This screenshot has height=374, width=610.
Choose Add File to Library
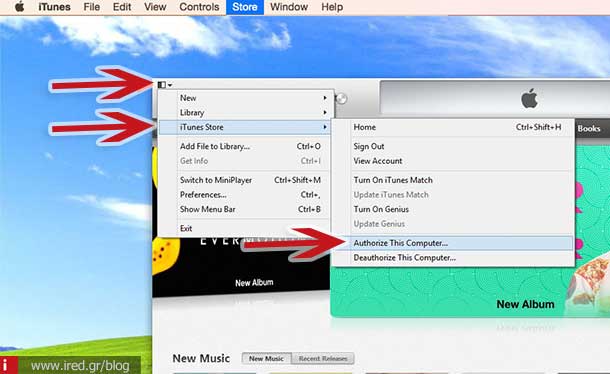[x=245, y=146]
